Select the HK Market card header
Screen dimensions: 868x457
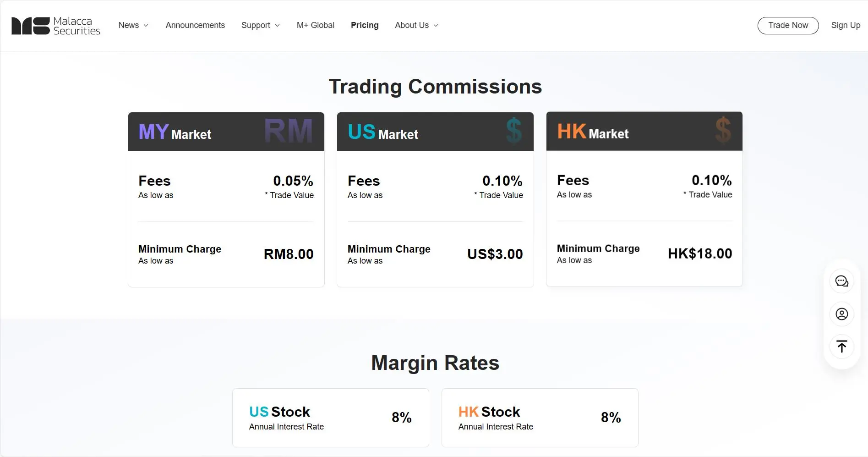(x=644, y=131)
